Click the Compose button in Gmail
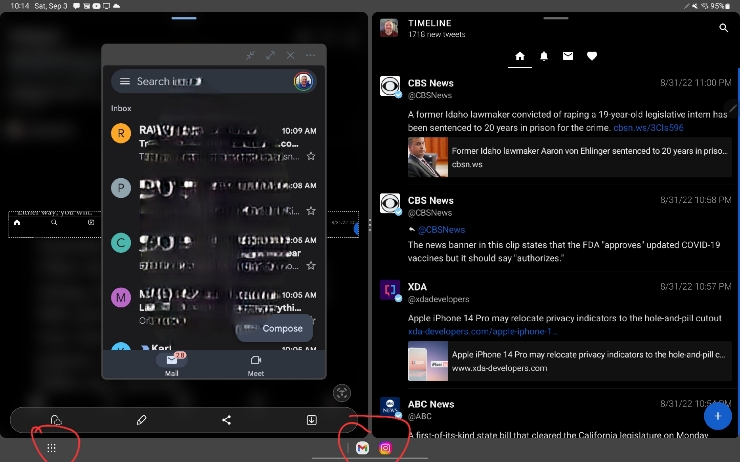The image size is (740, 462). pos(274,328)
